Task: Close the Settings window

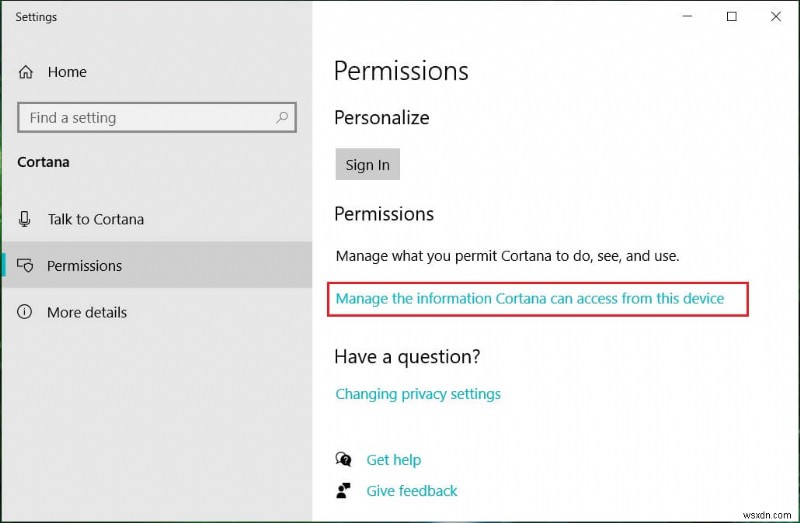Action: click(x=776, y=16)
